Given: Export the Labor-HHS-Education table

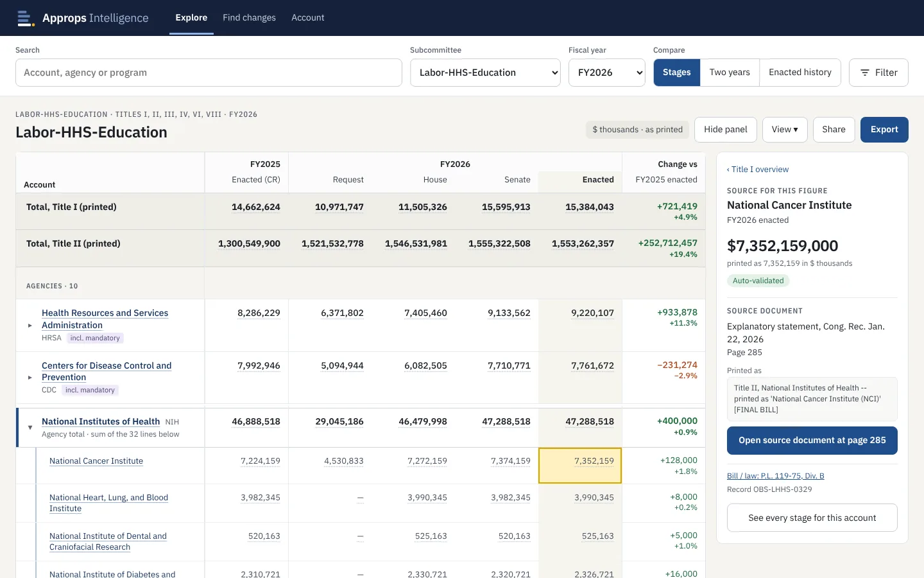Looking at the screenshot, I should tap(884, 130).
